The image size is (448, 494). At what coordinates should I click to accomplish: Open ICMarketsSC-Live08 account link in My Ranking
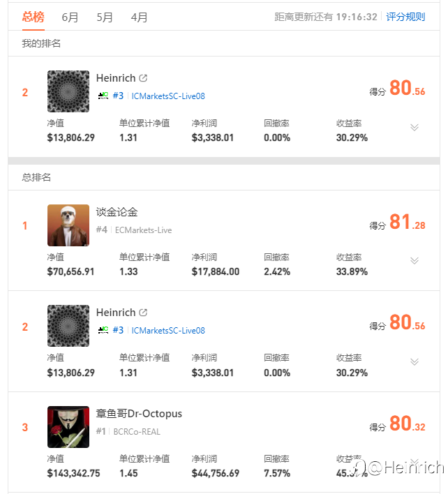click(x=168, y=96)
